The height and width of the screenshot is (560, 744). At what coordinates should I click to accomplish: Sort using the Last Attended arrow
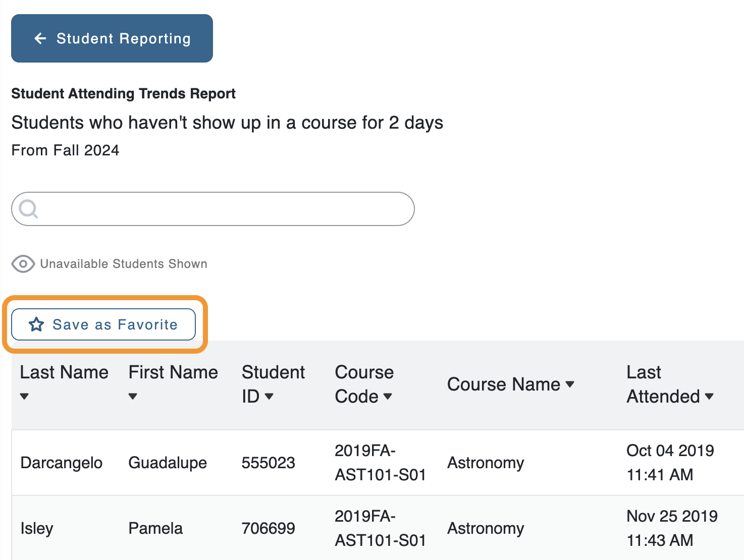click(709, 397)
